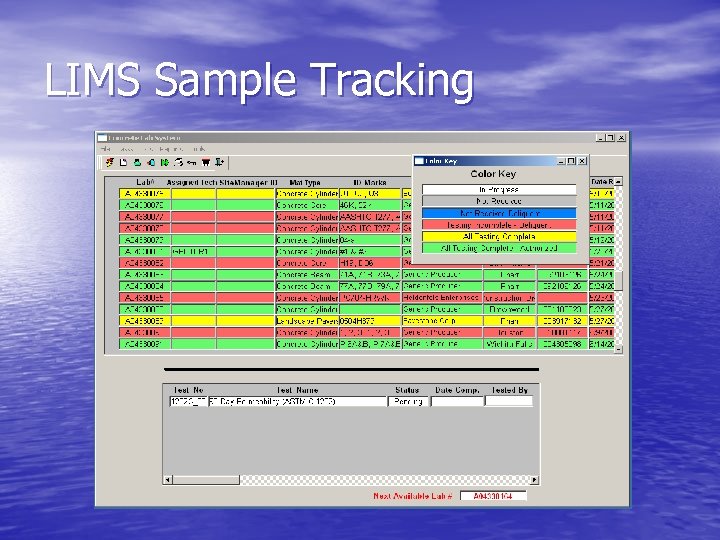The height and width of the screenshot is (540, 720).
Task: Select green All Testing Complete - Authorized bar
Action: [x=499, y=248]
